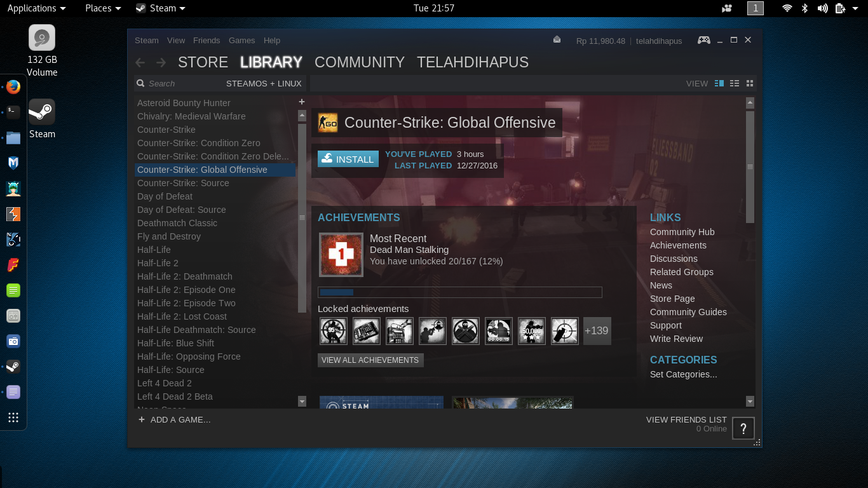Open the Dead Man Stalking achievement icon
This screenshot has width=868, height=488.
pyautogui.click(x=341, y=255)
